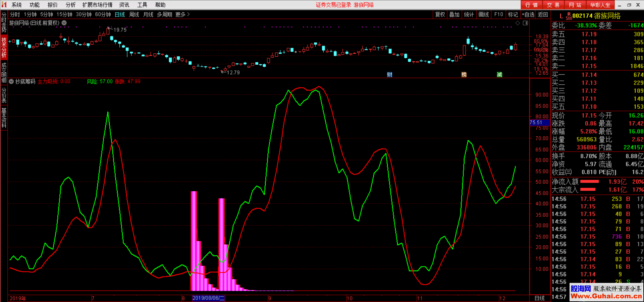Open the 帮助 menu
Image resolution: width=644 pixels, height=302 pixels.
tap(160, 5)
